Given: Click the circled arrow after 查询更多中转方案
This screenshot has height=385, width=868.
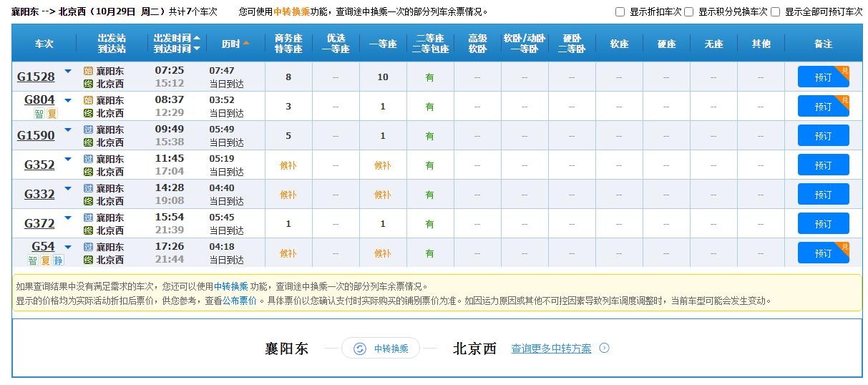Looking at the screenshot, I should click(604, 349).
